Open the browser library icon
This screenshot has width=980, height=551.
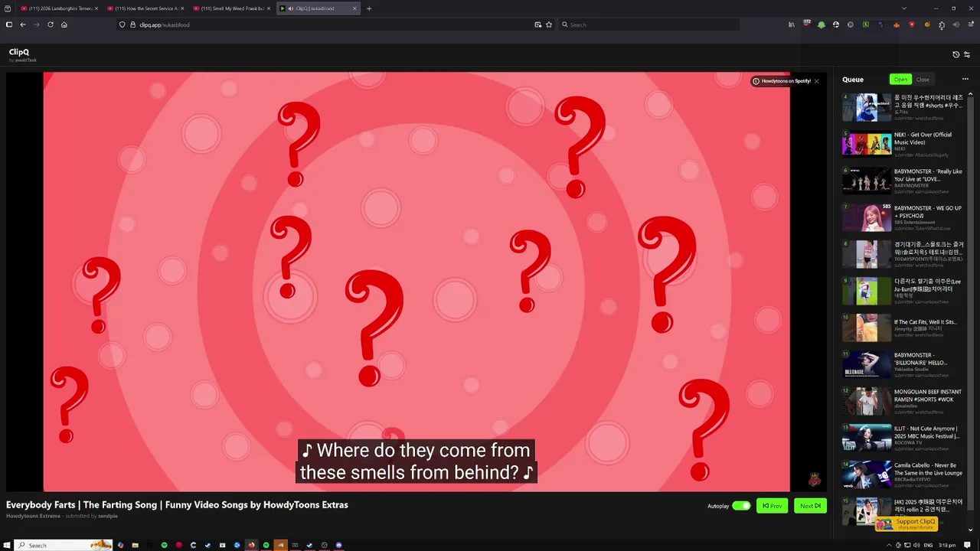point(792,24)
